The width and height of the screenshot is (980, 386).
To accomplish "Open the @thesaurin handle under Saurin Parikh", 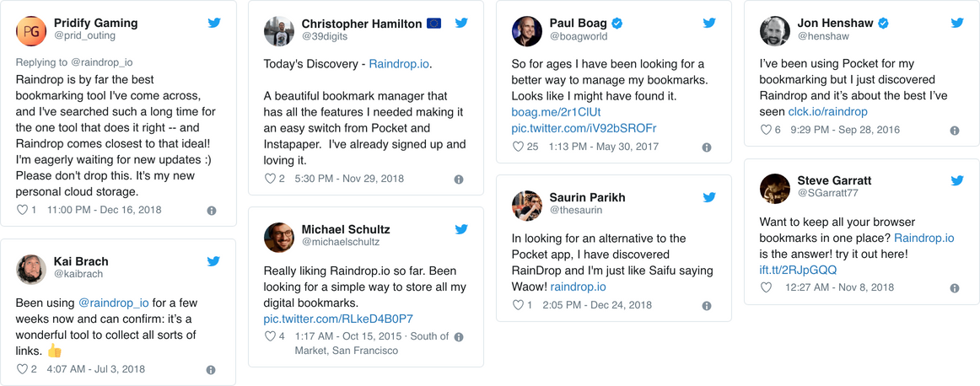I will click(x=578, y=210).
